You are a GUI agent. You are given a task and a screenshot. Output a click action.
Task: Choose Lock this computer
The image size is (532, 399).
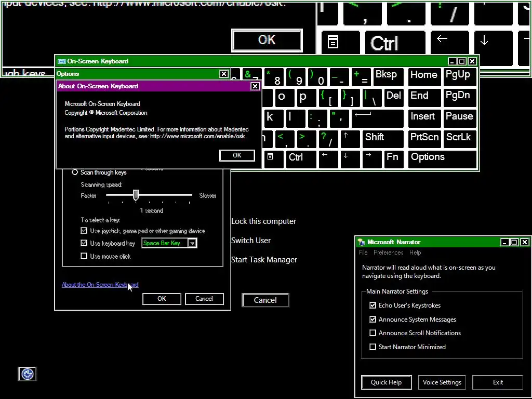(263, 221)
